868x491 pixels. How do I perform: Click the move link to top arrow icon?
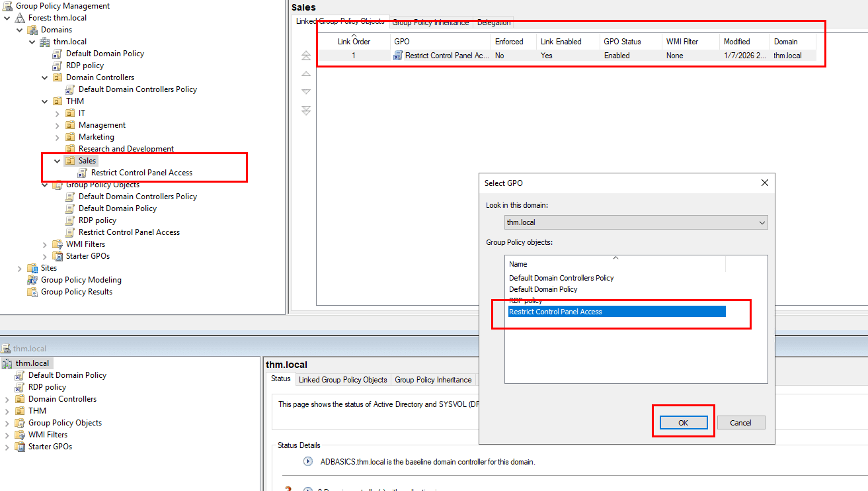305,56
